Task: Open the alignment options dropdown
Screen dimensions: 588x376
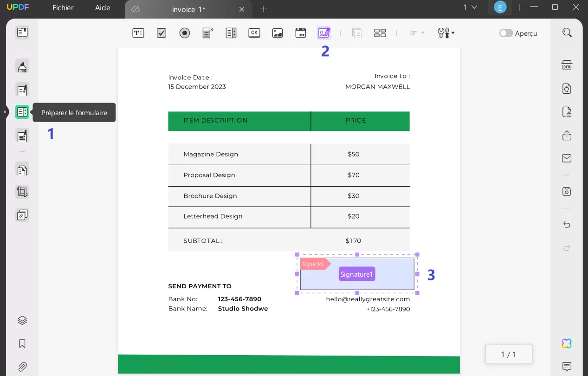Action: tap(416, 32)
